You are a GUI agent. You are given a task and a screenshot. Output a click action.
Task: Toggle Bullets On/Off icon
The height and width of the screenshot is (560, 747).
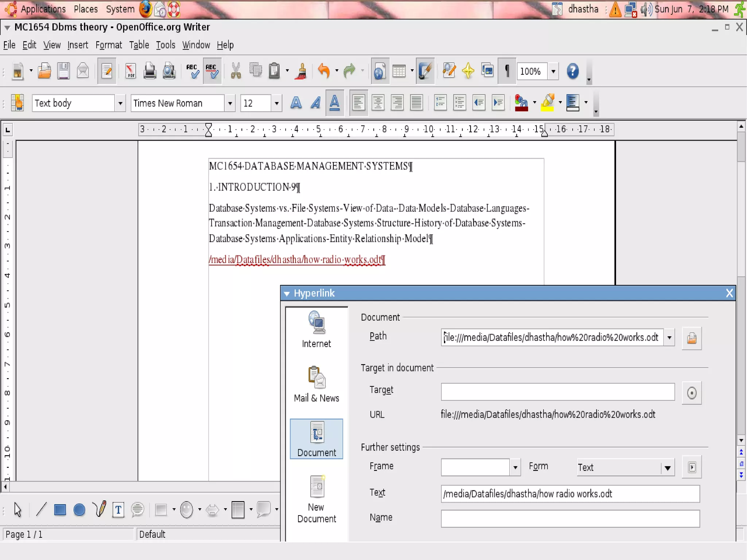pos(460,103)
